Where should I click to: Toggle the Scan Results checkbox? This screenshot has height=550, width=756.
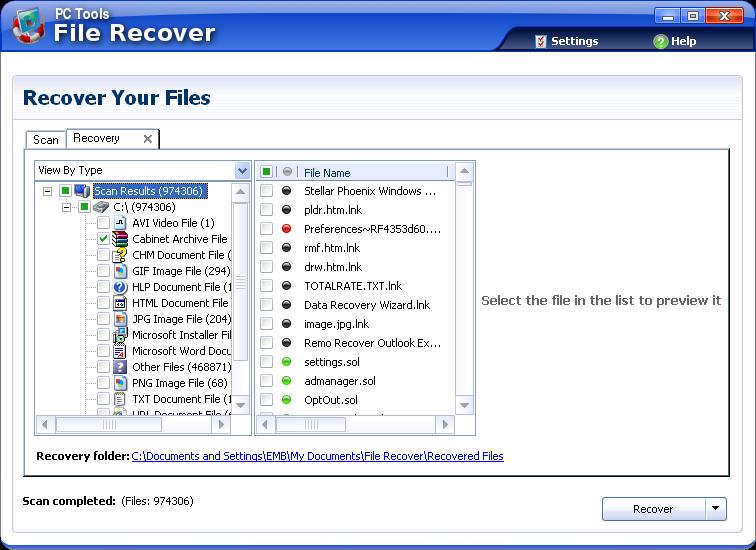coord(65,191)
